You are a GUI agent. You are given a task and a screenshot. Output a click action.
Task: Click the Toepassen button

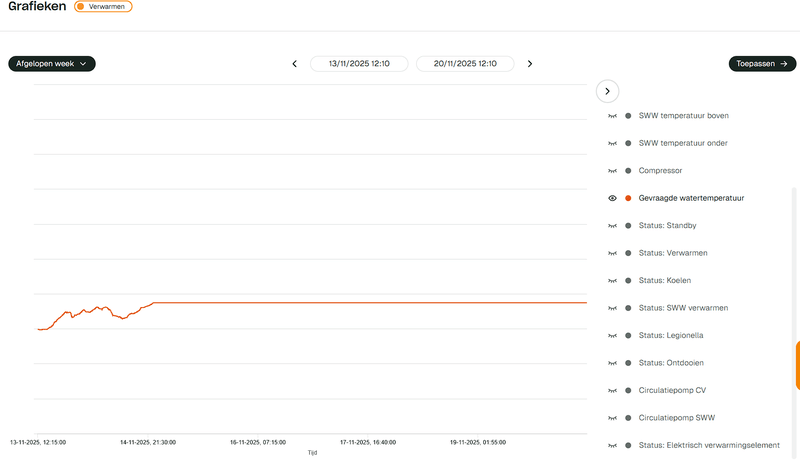coord(762,64)
